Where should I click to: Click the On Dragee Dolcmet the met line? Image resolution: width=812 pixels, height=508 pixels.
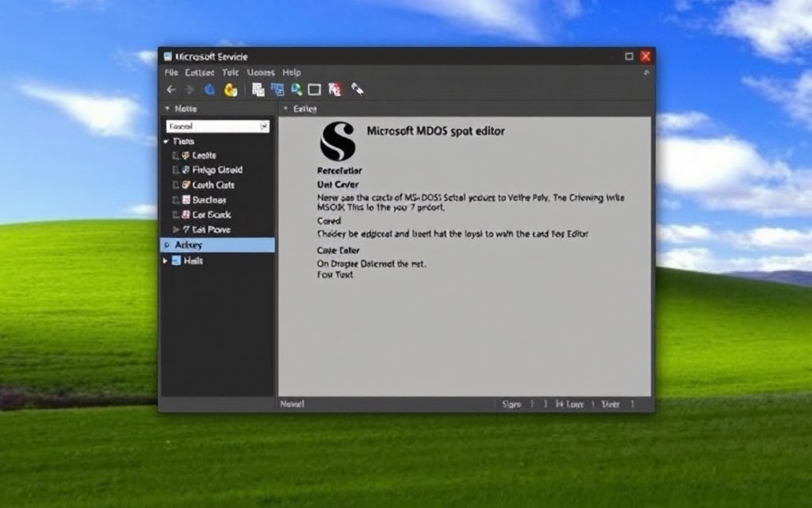point(371,264)
